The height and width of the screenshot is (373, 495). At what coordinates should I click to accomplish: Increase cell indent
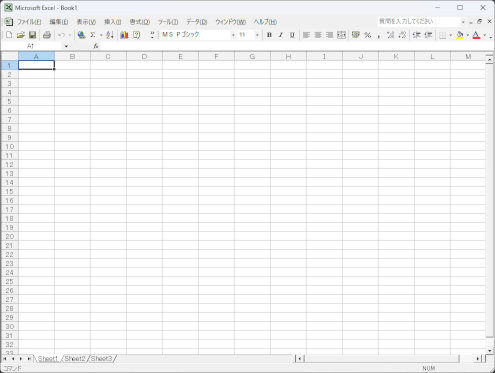(x=428, y=35)
